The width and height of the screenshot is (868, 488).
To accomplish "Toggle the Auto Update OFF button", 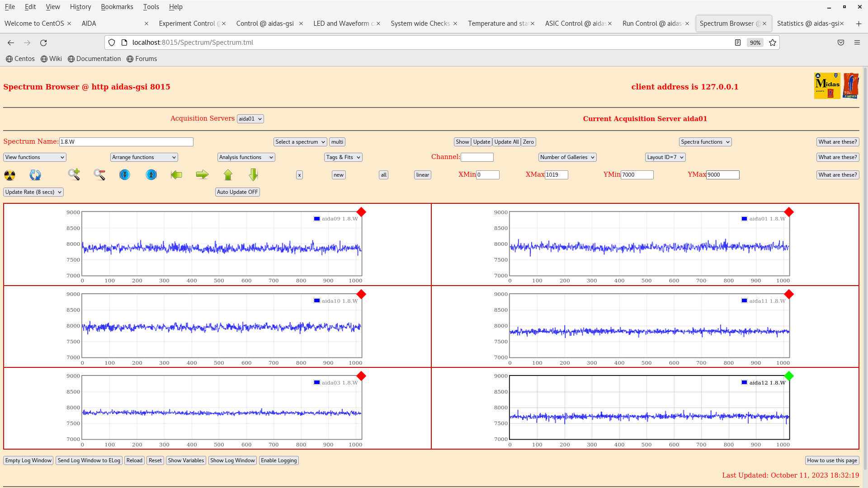I will (237, 192).
